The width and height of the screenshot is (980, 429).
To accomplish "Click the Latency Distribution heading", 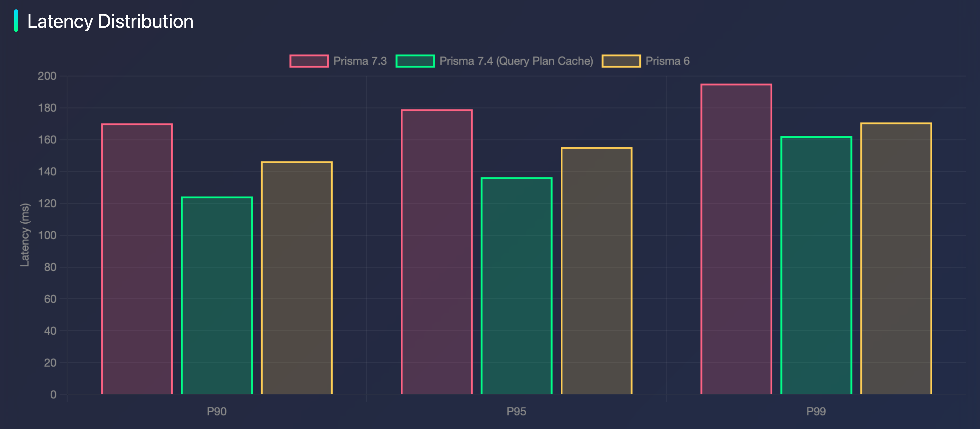I will click(x=110, y=21).
